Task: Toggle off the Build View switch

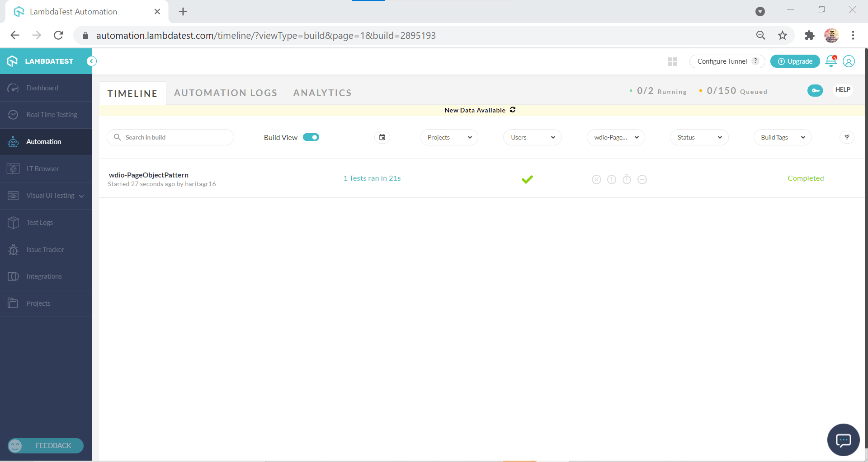Action: click(x=311, y=137)
